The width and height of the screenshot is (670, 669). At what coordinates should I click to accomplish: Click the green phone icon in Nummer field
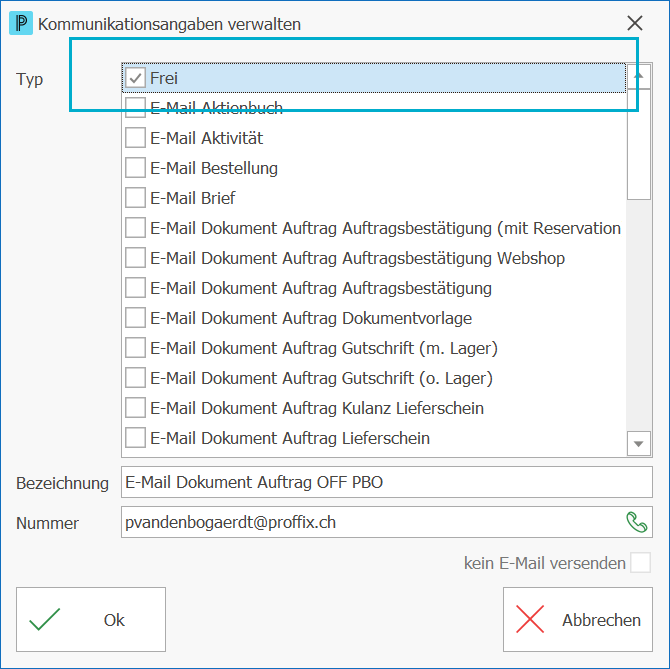point(637,522)
